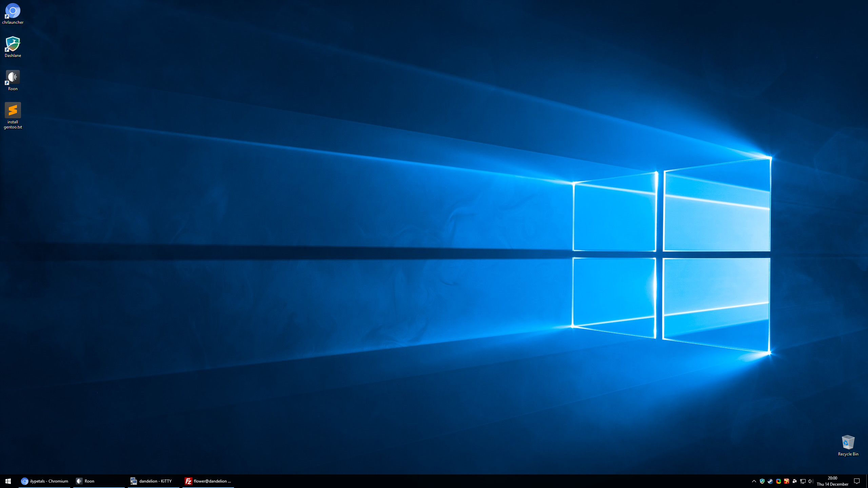868x488 pixels.
Task: Select the Recycle Bin icon
Action: (x=848, y=443)
